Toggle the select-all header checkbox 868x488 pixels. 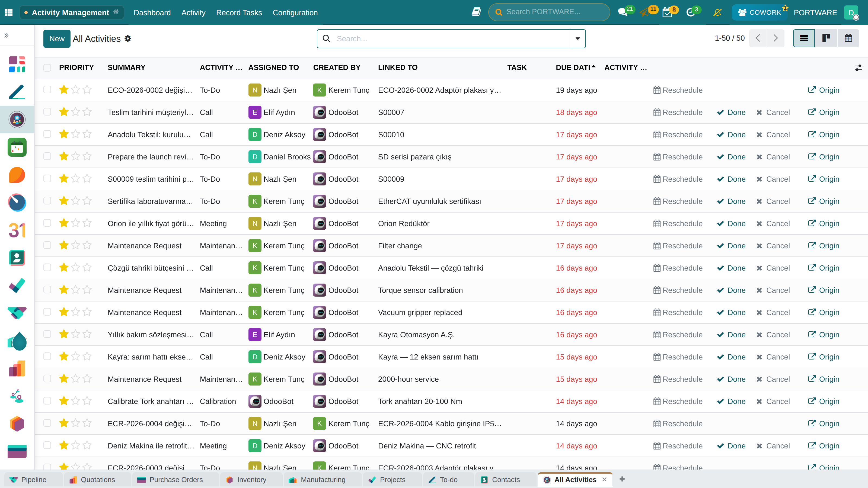coord(47,68)
